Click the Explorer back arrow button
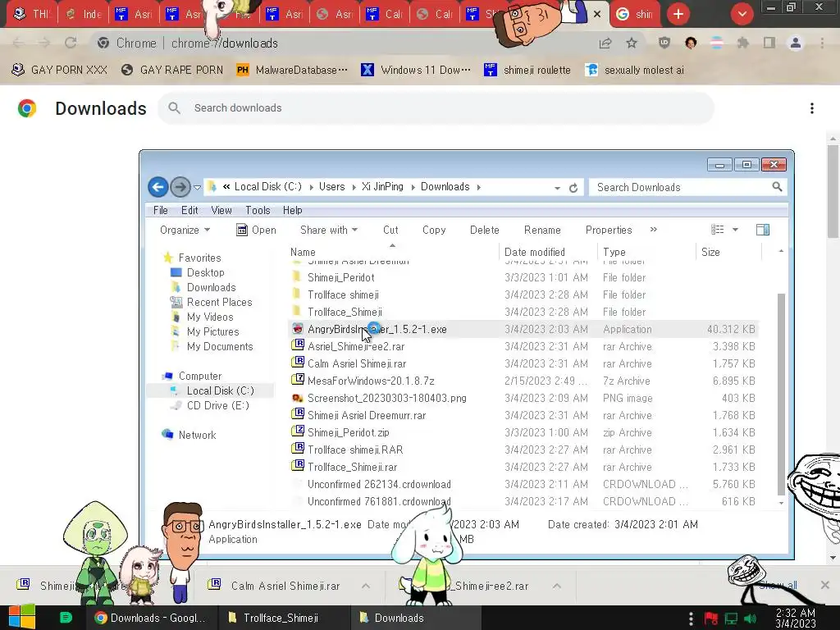The image size is (840, 630). tap(157, 187)
